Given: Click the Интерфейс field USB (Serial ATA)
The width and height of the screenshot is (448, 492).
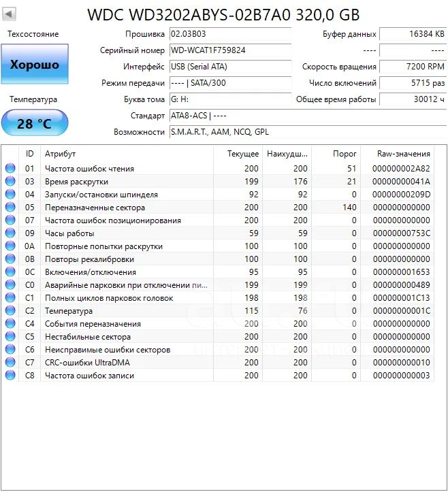Looking at the screenshot, I should [230, 67].
